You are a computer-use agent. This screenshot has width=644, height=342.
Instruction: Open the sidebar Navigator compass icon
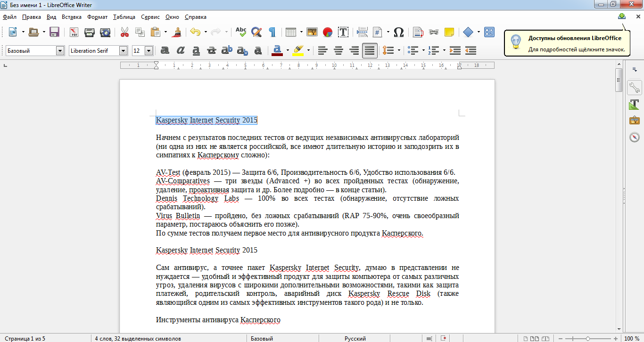pyautogui.click(x=634, y=137)
